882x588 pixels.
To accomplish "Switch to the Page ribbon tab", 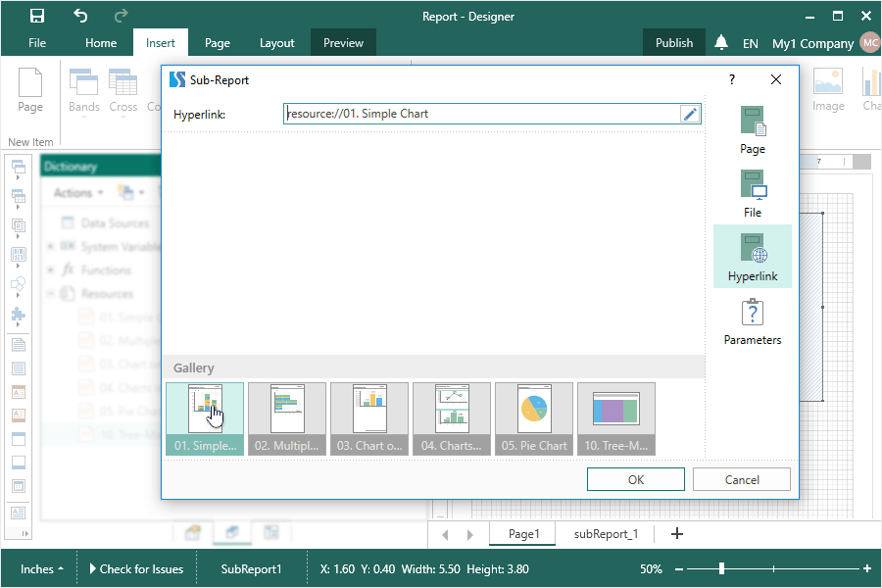I will [218, 43].
